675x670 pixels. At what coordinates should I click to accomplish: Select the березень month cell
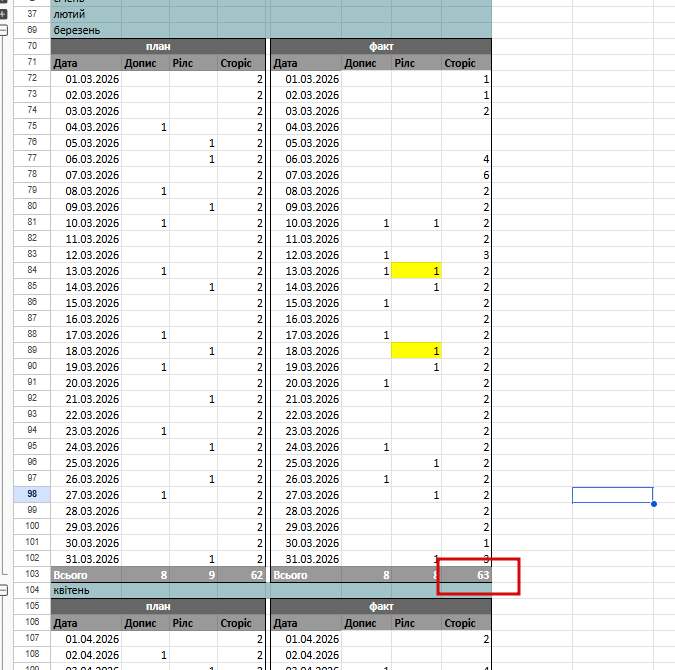tap(86, 30)
